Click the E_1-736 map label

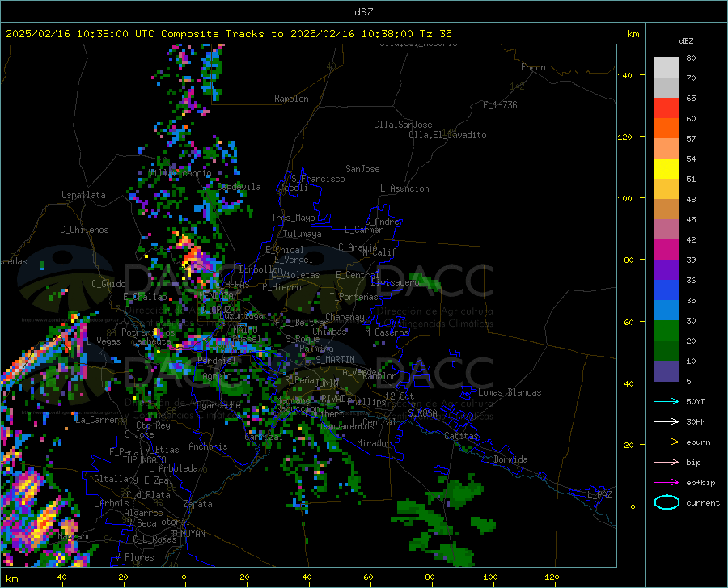500,105
